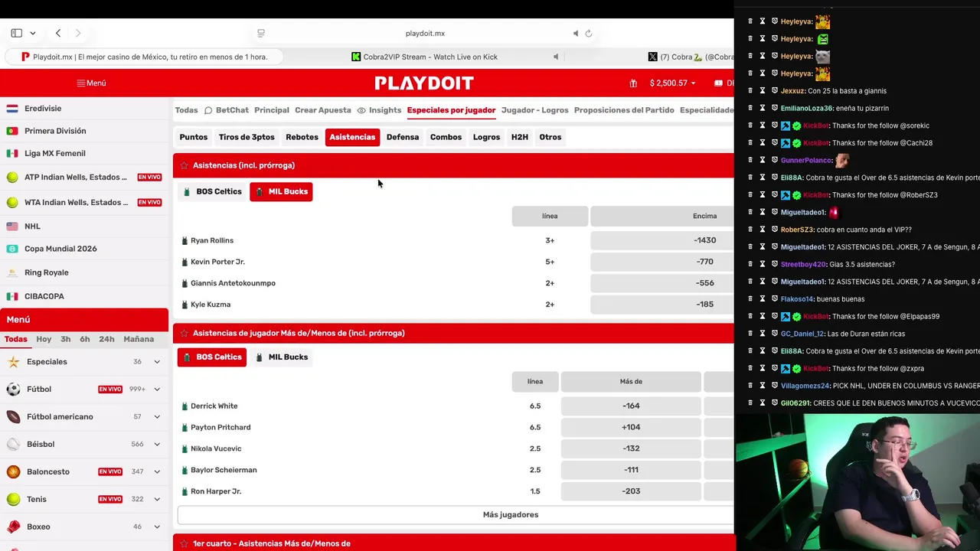Mute audio using the address bar speaker icon
This screenshot has height=551, width=980.
(576, 33)
